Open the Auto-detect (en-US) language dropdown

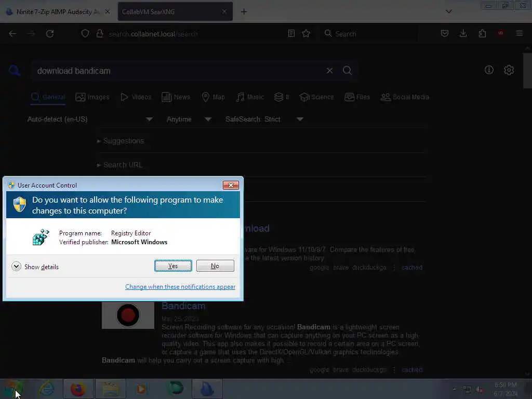click(x=90, y=119)
